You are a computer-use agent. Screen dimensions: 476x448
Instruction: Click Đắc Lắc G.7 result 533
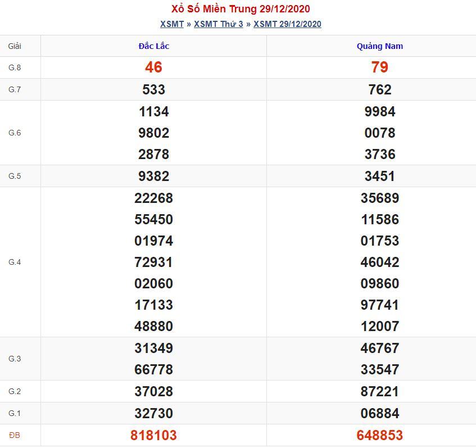[153, 89]
